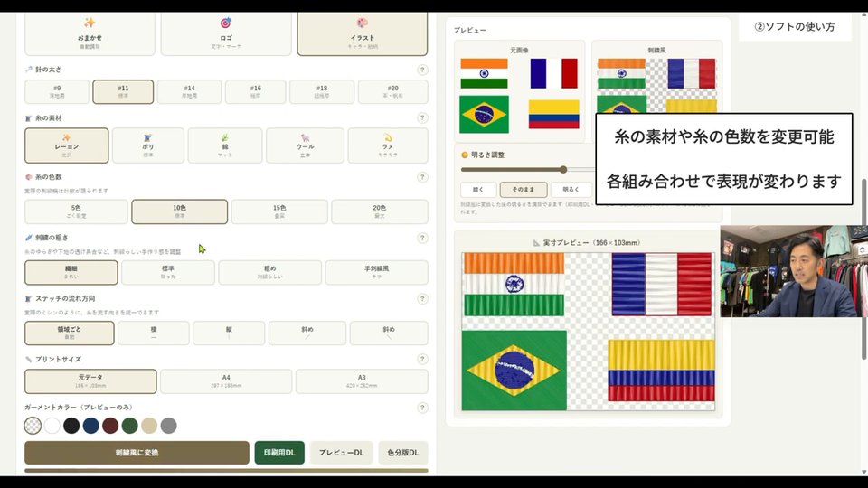This screenshot has width=868, height=488.
Task: Choose 繊細 embroidery roughness
Action: click(71, 272)
